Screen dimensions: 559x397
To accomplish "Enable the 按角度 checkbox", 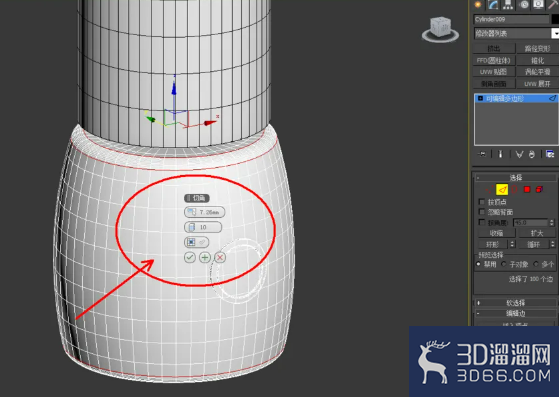I will click(x=482, y=222).
